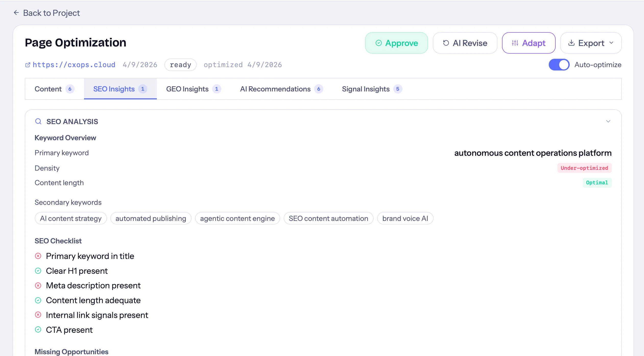Select the automated publishing keyword chip
Viewport: 644px width, 356px height.
[151, 218]
